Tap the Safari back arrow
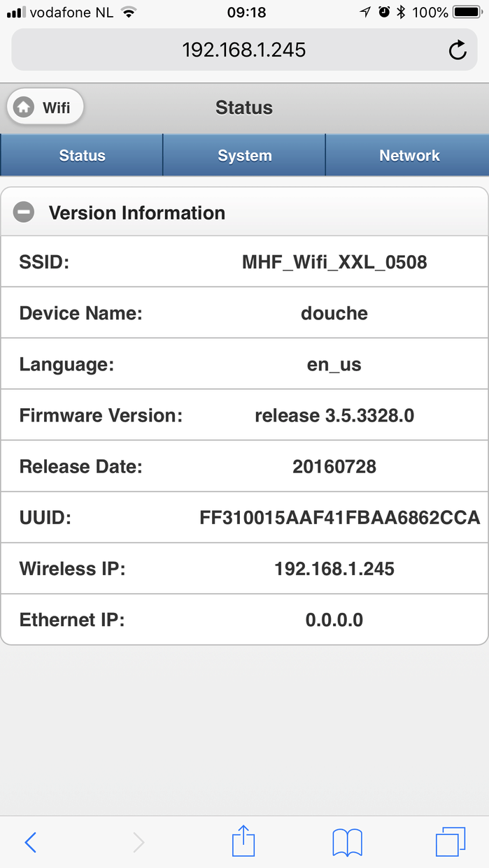Viewport: 489px width, 868px height. pyautogui.click(x=30, y=842)
